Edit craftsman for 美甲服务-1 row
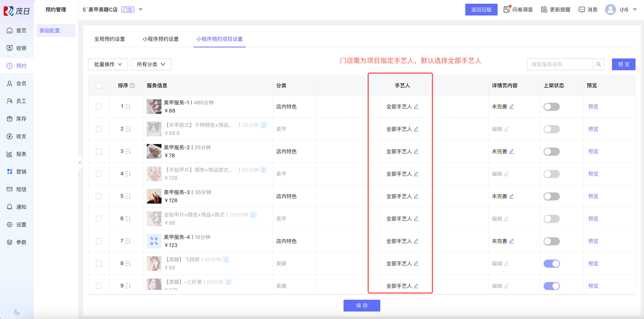 [416, 107]
